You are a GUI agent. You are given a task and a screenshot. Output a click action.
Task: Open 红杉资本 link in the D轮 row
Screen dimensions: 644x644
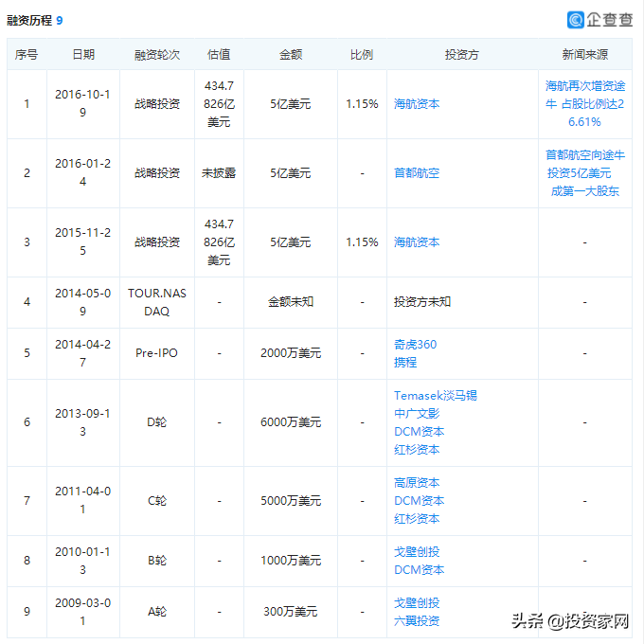[x=417, y=450]
